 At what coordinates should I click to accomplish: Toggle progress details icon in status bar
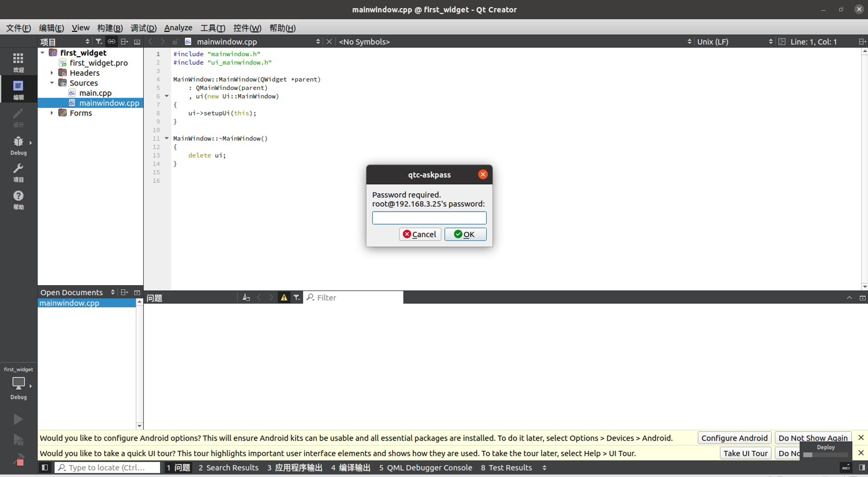(x=846, y=467)
